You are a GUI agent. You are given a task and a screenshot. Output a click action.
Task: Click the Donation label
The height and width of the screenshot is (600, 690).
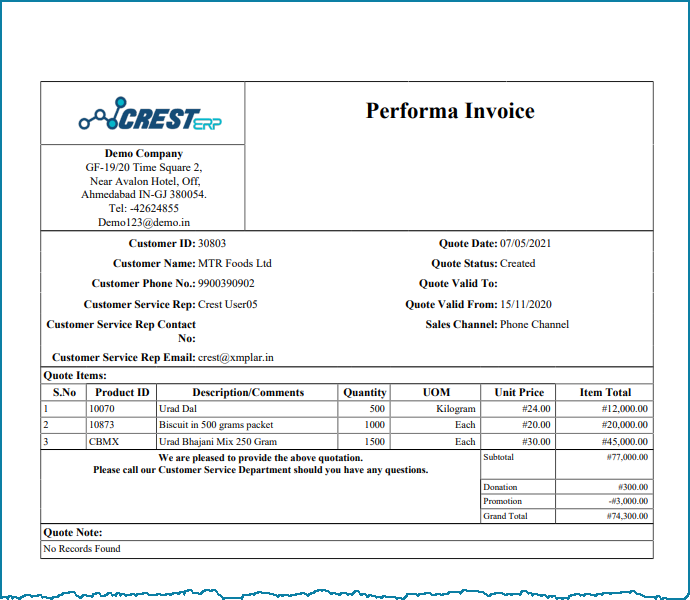(x=500, y=487)
